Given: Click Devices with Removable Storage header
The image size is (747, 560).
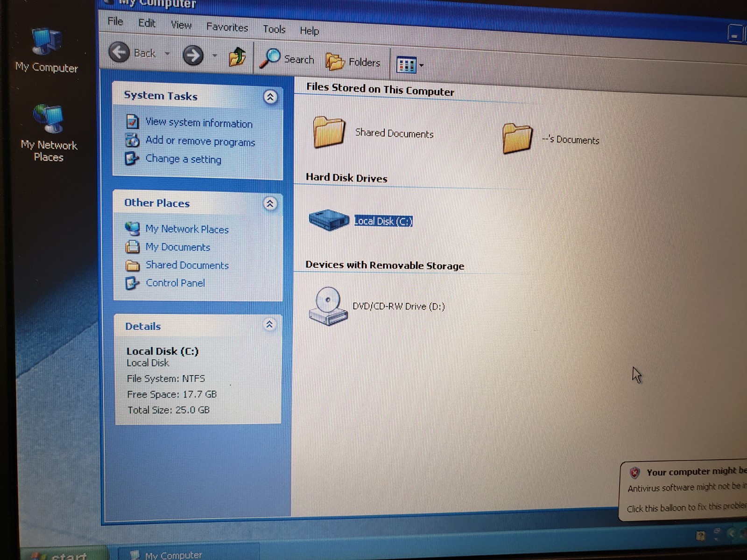Looking at the screenshot, I should point(385,265).
